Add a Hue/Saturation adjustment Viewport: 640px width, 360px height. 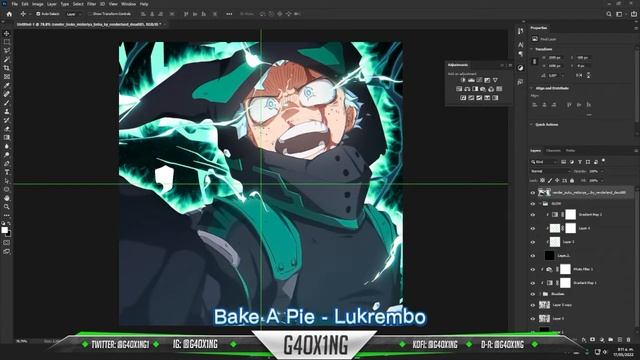pos(459,89)
